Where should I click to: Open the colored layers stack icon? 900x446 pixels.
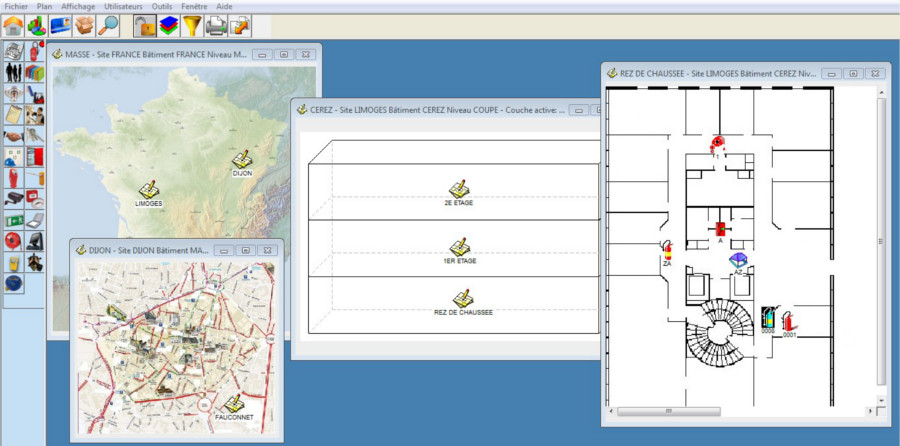pos(168,26)
